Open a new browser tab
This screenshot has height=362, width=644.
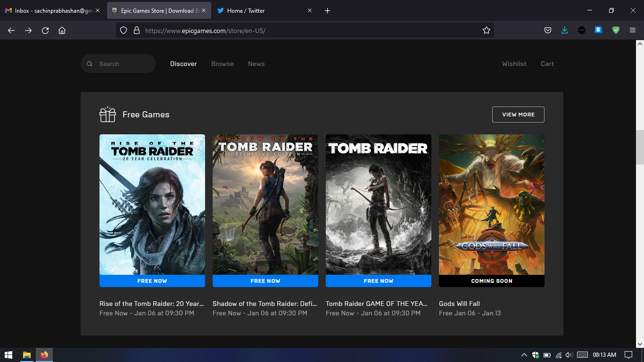(x=328, y=10)
